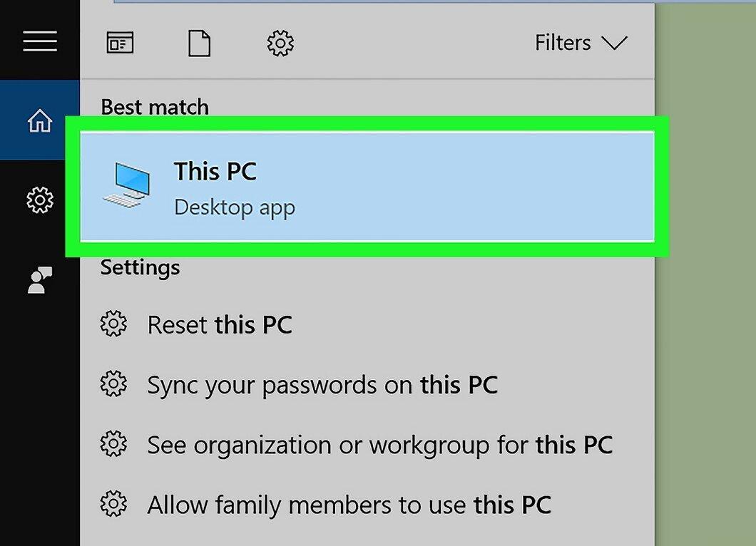This screenshot has height=546, width=756.
Task: Filter results by Apps icon
Action: [120, 43]
